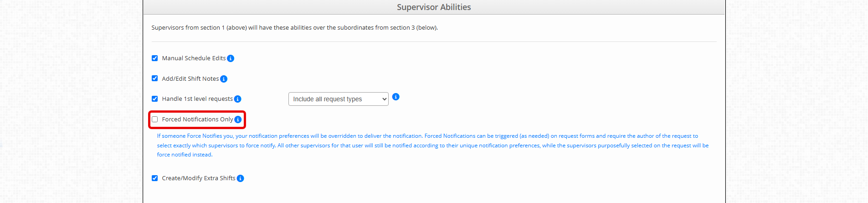Click the Create/Modify Extra Shifts label text
868x203 pixels.
(199, 178)
